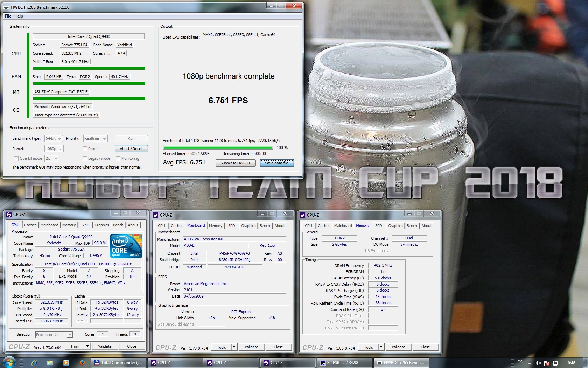Click Tools button in Mainboard CPU-Z window
The height and width of the screenshot is (368, 588).
coord(222,347)
